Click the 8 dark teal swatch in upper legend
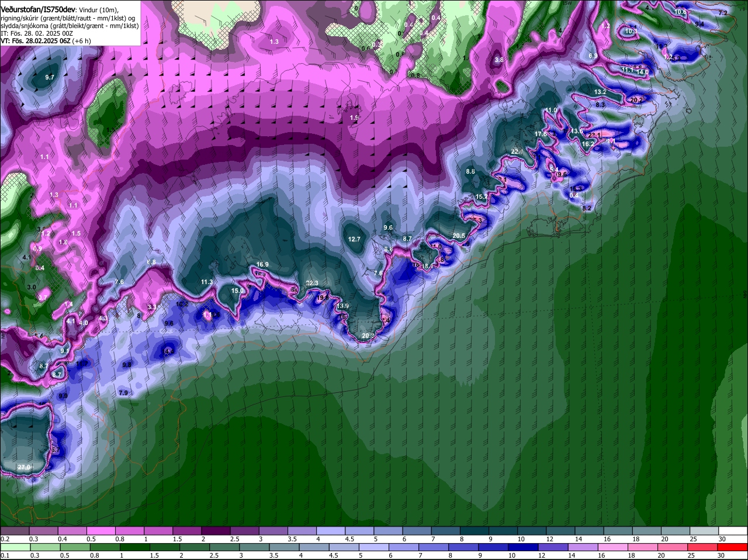The height and width of the screenshot is (560, 748). pyautogui.click(x=475, y=531)
